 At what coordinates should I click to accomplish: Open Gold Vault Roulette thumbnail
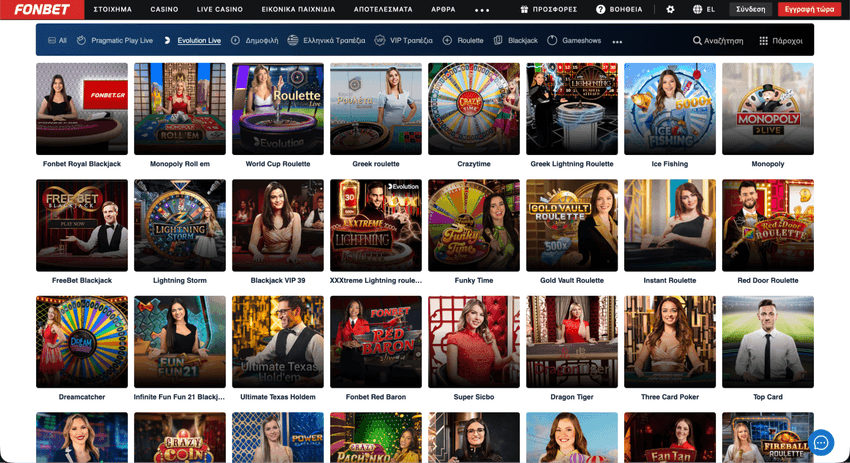(x=572, y=226)
